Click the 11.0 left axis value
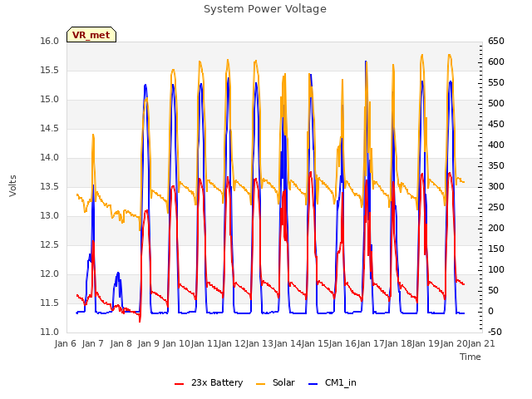Screen dimensions: 532x399 point(50,332)
